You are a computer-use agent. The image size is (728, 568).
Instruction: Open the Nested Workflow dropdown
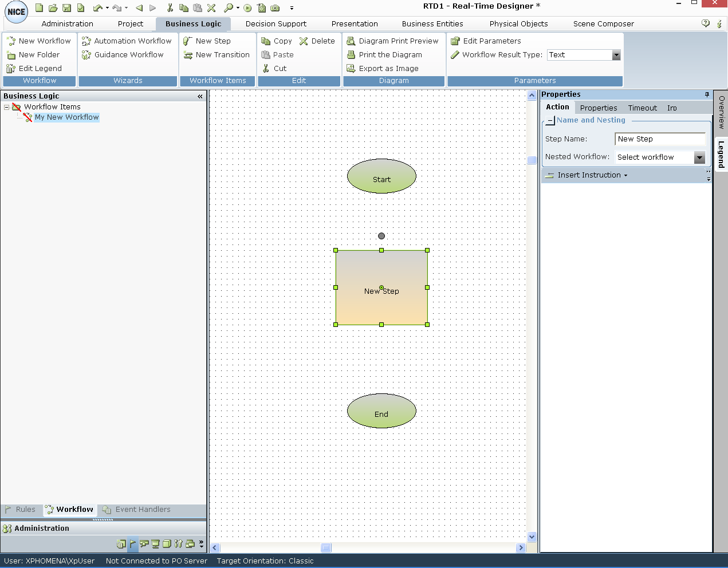[x=699, y=157]
